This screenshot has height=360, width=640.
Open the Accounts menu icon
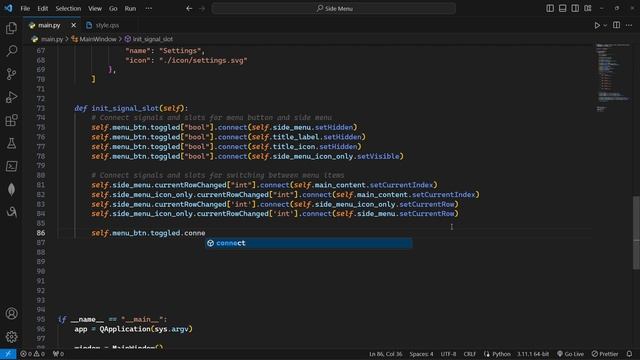click(11, 313)
